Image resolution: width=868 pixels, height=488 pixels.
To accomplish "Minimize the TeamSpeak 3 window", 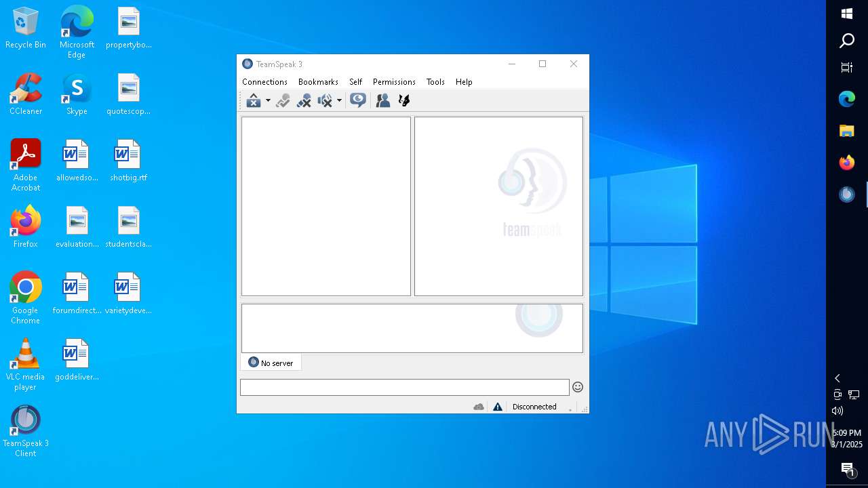I will pyautogui.click(x=512, y=64).
